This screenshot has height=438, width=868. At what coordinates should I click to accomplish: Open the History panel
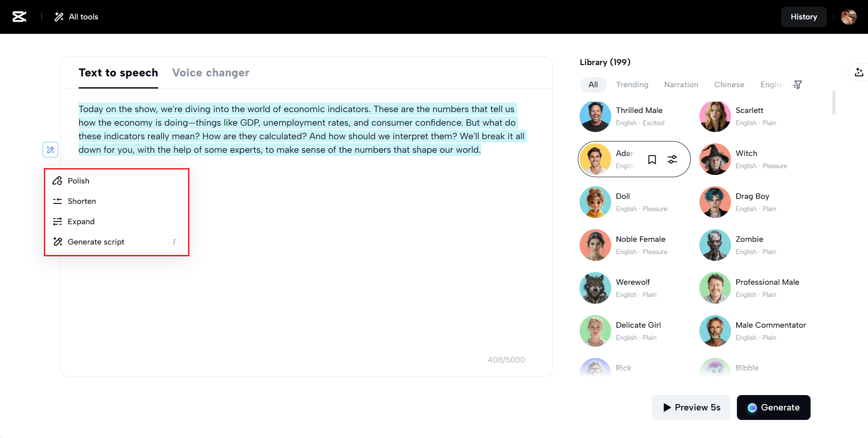coord(803,17)
